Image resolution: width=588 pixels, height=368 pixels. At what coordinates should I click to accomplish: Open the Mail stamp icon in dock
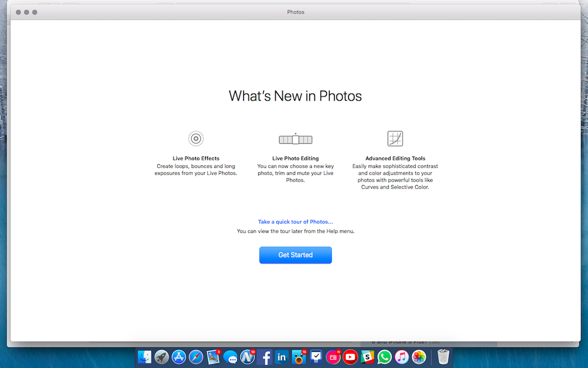point(214,357)
